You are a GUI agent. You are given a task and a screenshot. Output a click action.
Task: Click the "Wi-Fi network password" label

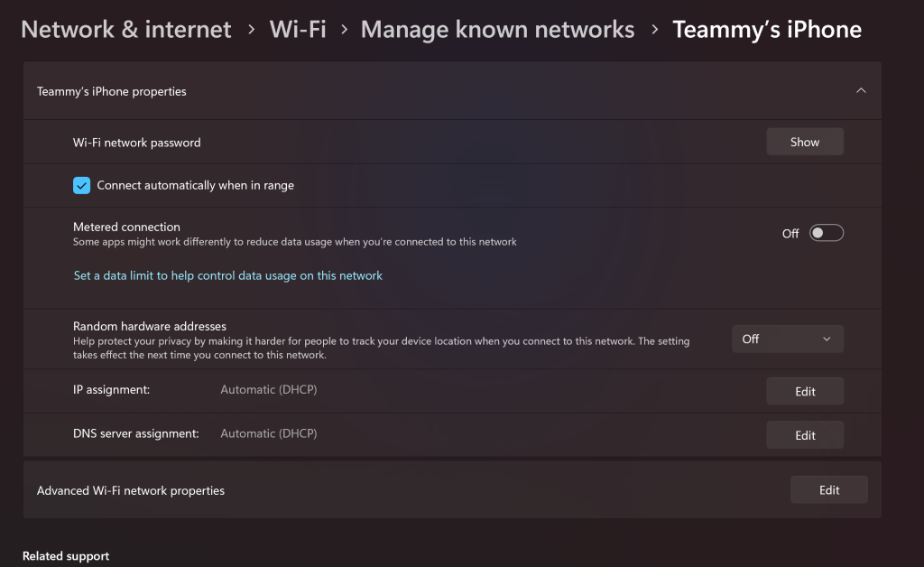tap(137, 143)
